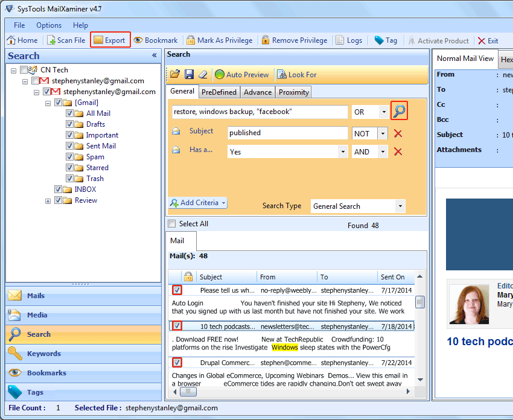Click the Tag toolbar button

pos(386,40)
